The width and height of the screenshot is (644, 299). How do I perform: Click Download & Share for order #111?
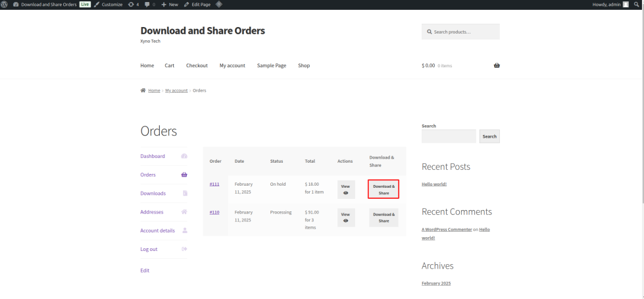pos(384,190)
